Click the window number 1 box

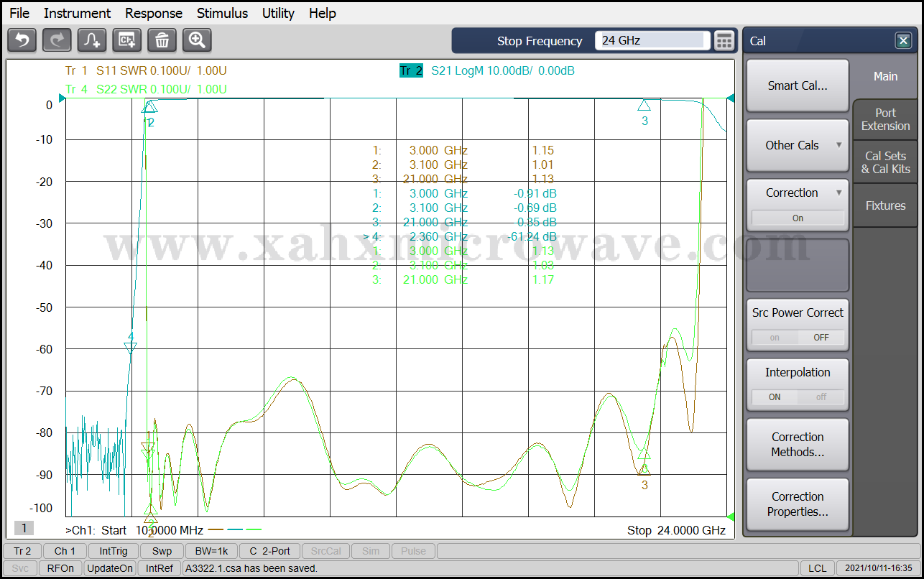click(24, 528)
